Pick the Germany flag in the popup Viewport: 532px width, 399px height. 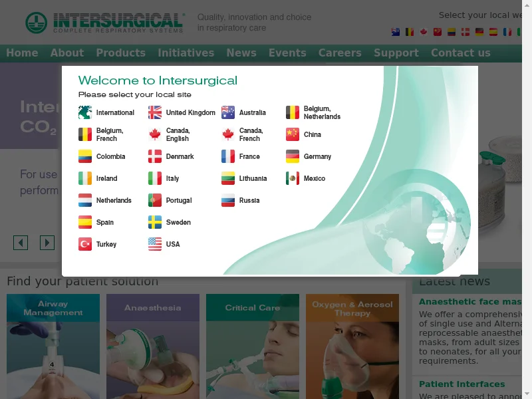pos(293,156)
